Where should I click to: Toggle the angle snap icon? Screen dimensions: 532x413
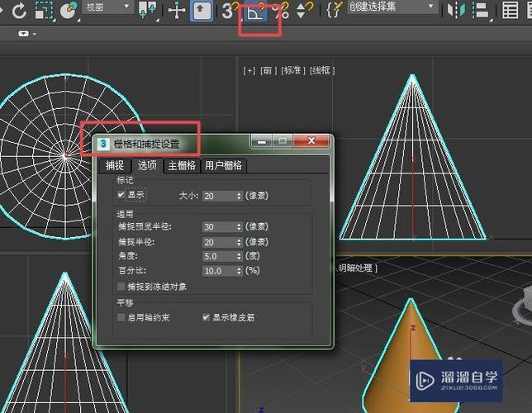tap(256, 10)
